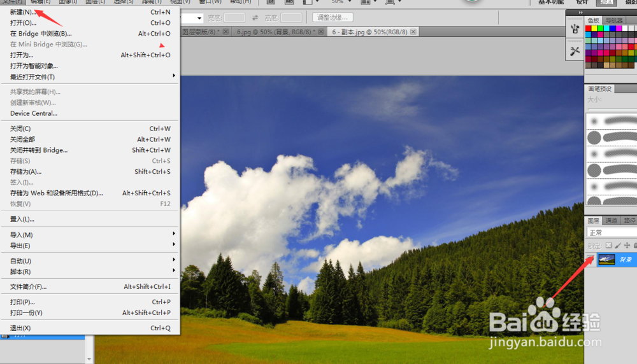The height and width of the screenshot is (364, 637).
Task: Pick the cyan swatch in 色板
Action: click(606, 29)
